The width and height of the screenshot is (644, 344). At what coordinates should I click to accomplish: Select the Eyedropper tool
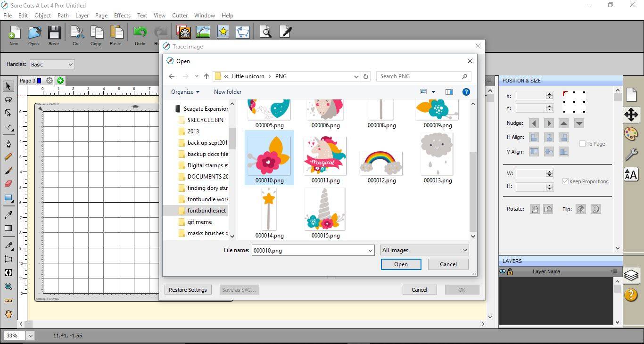click(8, 215)
